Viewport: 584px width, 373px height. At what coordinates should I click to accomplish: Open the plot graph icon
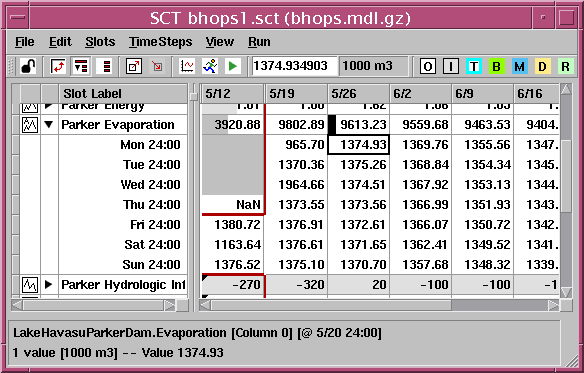point(187,67)
